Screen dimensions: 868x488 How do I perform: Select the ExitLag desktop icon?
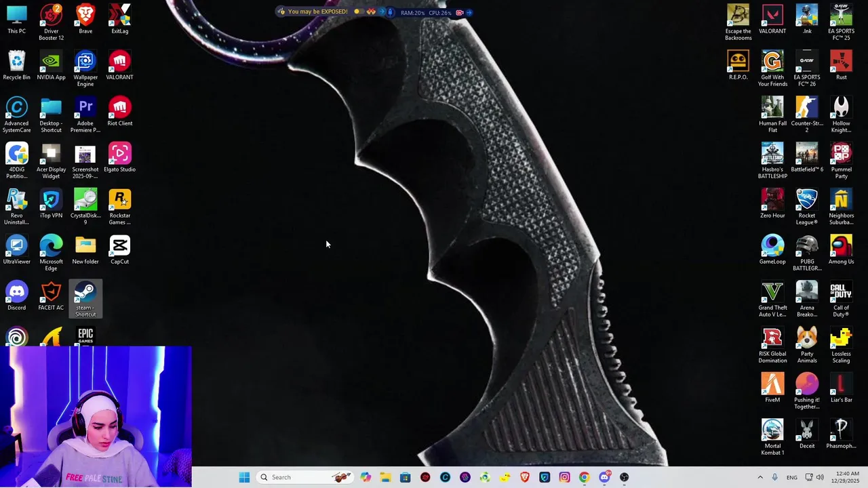120,19
